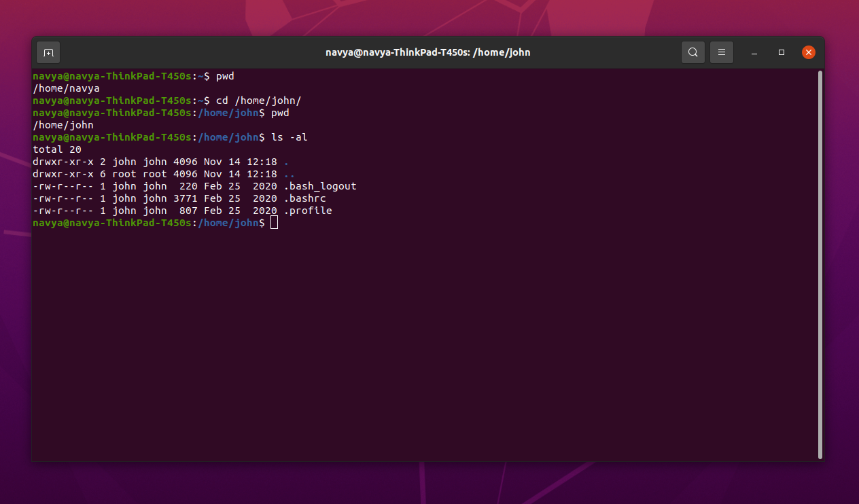The image size is (859, 504).
Task: Click the /home/navya output line
Action: [66, 88]
